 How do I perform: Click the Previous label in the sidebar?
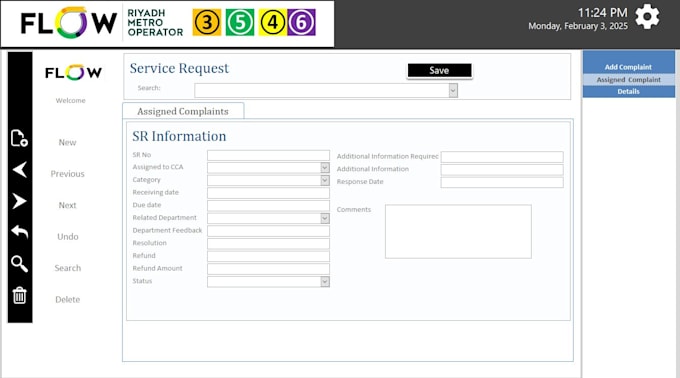coord(67,173)
